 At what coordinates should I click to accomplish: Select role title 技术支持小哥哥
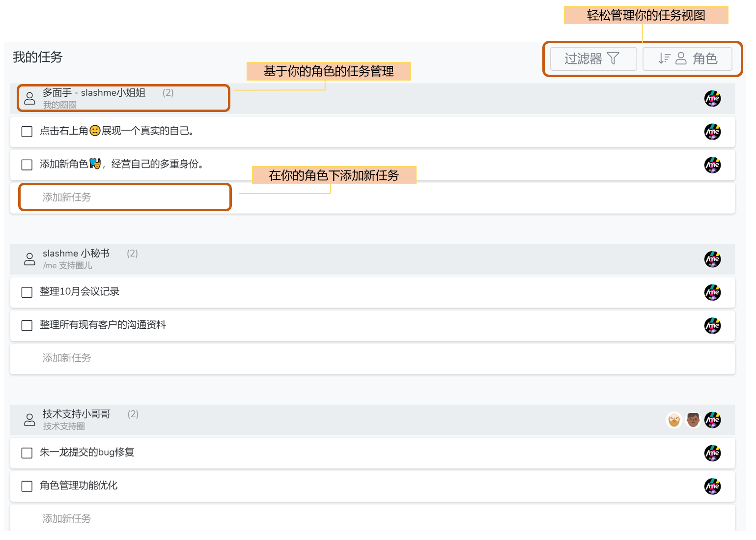pyautogui.click(x=77, y=414)
